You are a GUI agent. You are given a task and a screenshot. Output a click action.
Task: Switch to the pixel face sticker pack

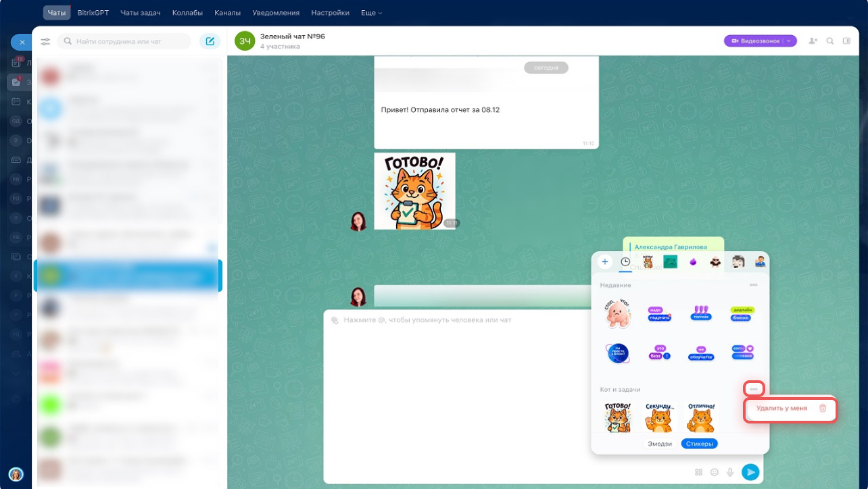coord(738,262)
